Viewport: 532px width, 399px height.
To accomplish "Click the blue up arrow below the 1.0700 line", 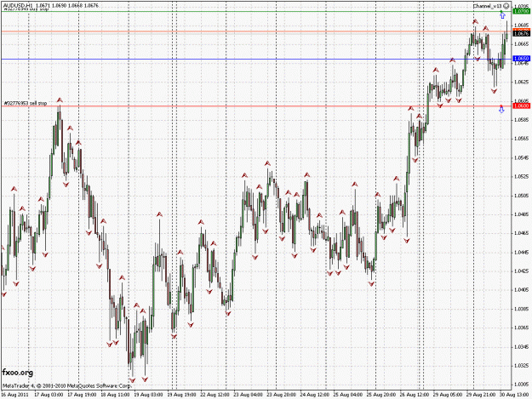I will tap(502, 15).
